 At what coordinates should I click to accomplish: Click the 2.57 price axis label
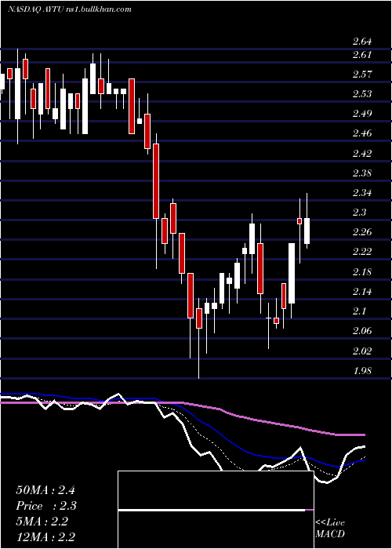coord(362,75)
